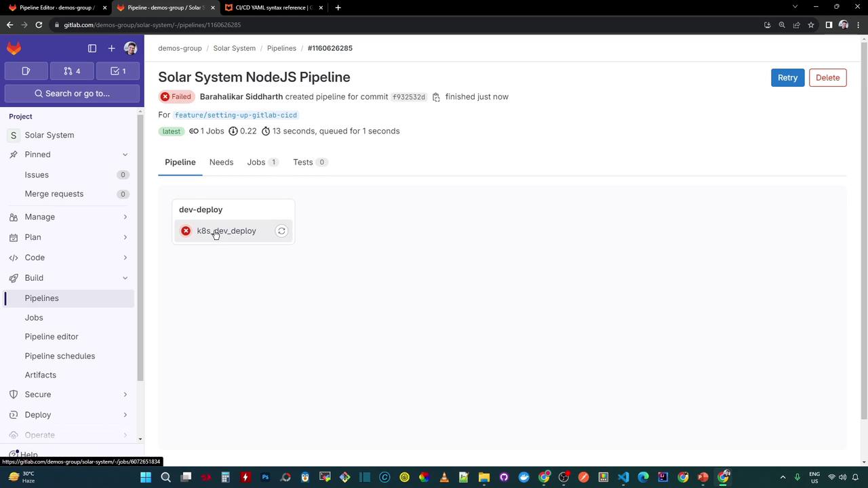868x488 pixels.
Task: Reload the current page
Action: [39, 25]
